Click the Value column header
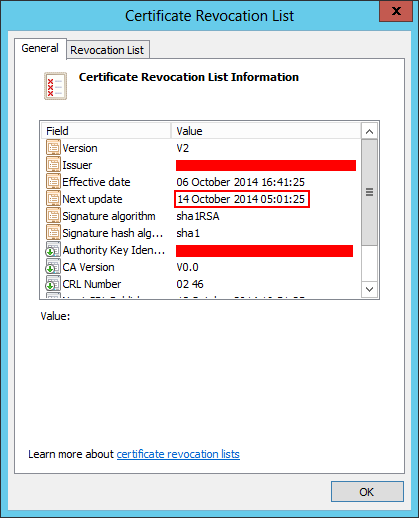Viewport: 419px width, 518px height. tap(266, 131)
